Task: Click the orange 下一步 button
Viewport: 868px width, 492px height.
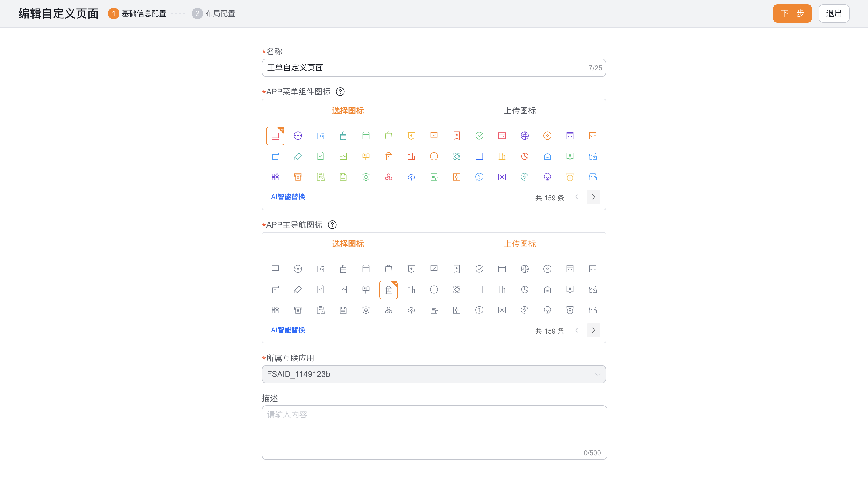Action: (x=792, y=13)
